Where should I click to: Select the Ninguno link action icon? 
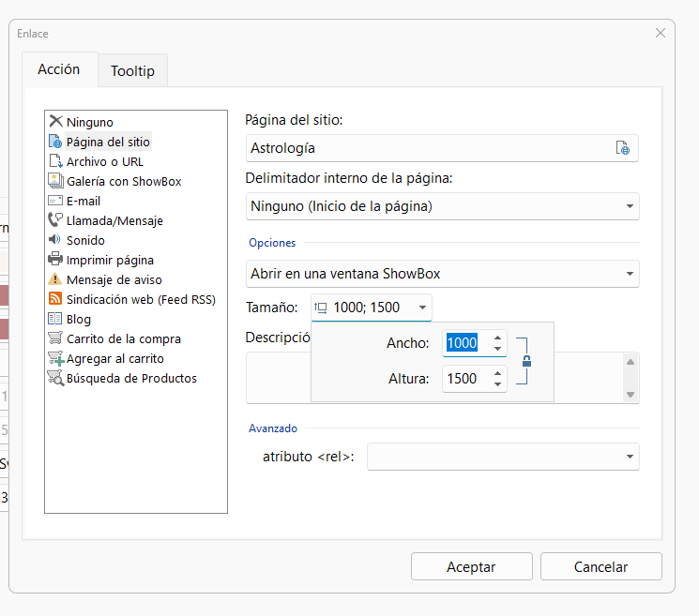tap(56, 122)
